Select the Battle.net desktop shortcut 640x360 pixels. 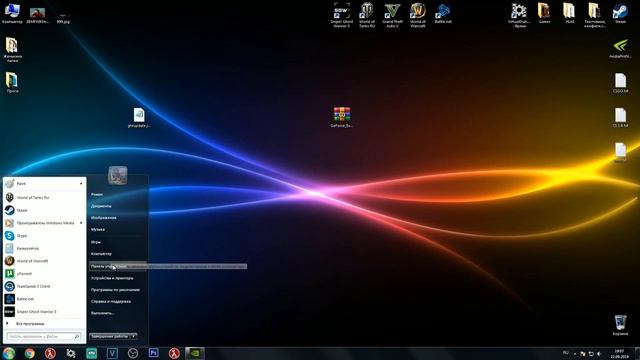(x=443, y=13)
